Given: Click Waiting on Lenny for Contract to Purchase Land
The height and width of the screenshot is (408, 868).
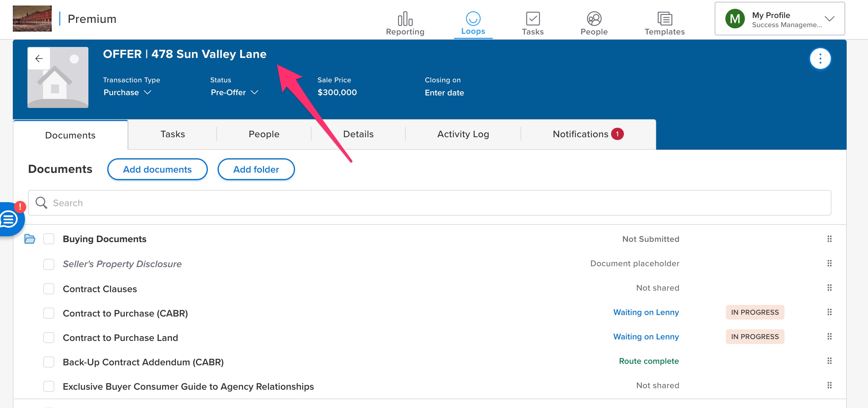Looking at the screenshot, I should [646, 337].
